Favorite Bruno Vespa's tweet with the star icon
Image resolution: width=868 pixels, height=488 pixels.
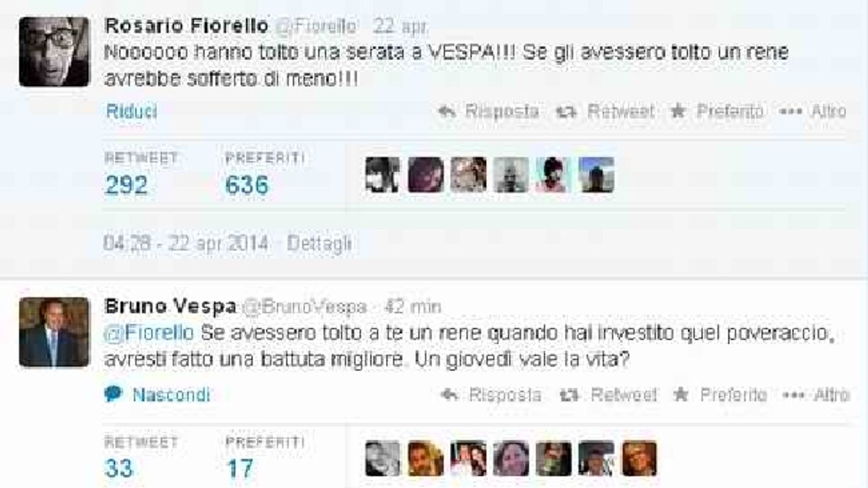point(681,394)
